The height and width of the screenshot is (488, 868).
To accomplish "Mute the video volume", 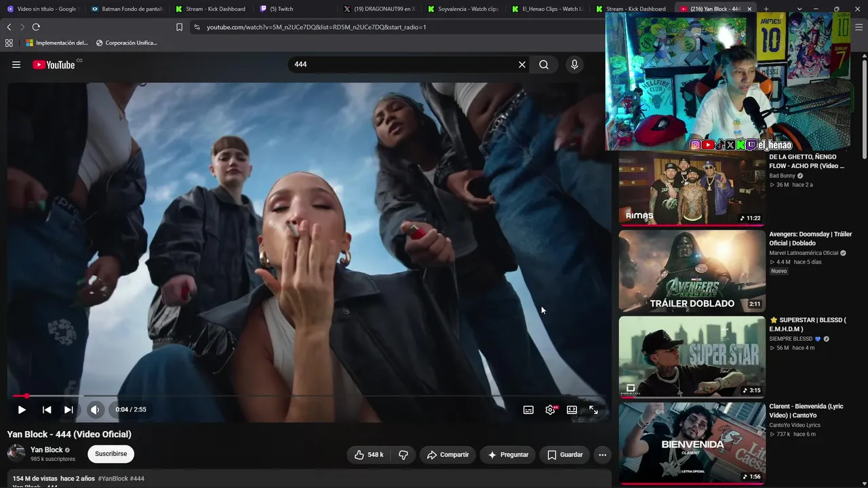I will [95, 409].
